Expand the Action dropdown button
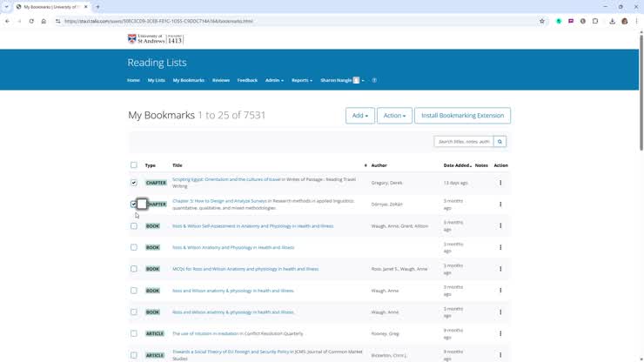Image resolution: width=644 pixels, height=362 pixels. (394, 116)
